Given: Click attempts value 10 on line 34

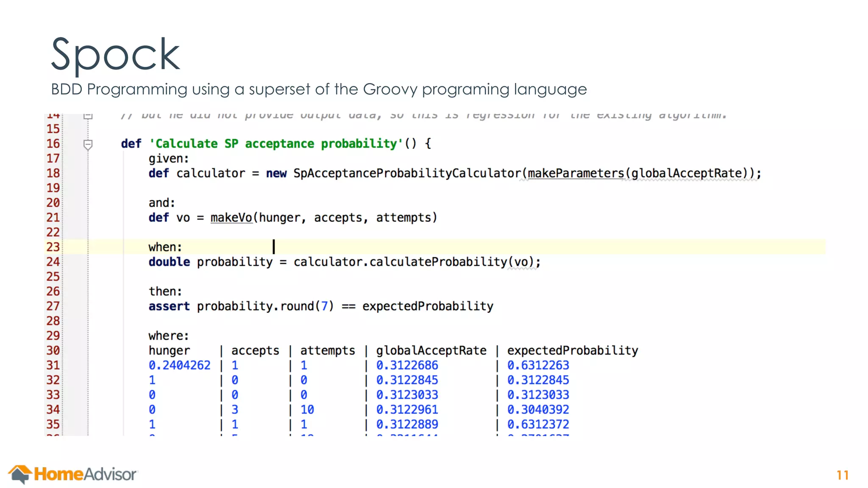Looking at the screenshot, I should pyautogui.click(x=307, y=410).
